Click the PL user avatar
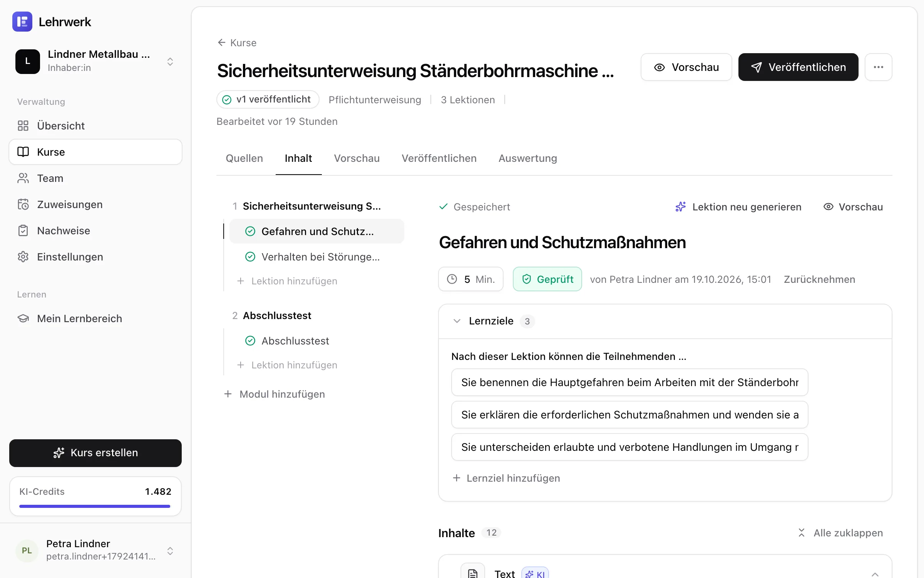This screenshot has height=578, width=924. click(27, 550)
